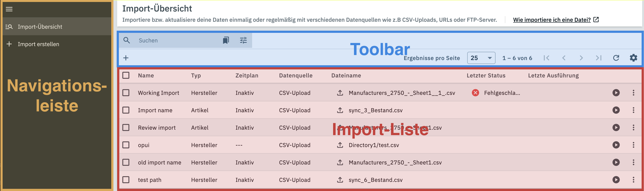Image resolution: width=644 pixels, height=191 pixels.
Task: Go to the next page
Action: tap(581, 58)
